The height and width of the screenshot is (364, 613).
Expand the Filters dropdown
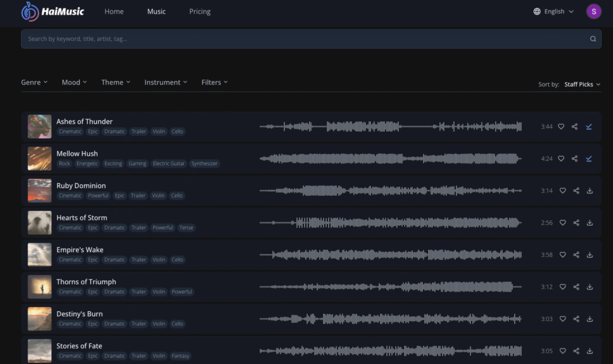click(x=215, y=82)
